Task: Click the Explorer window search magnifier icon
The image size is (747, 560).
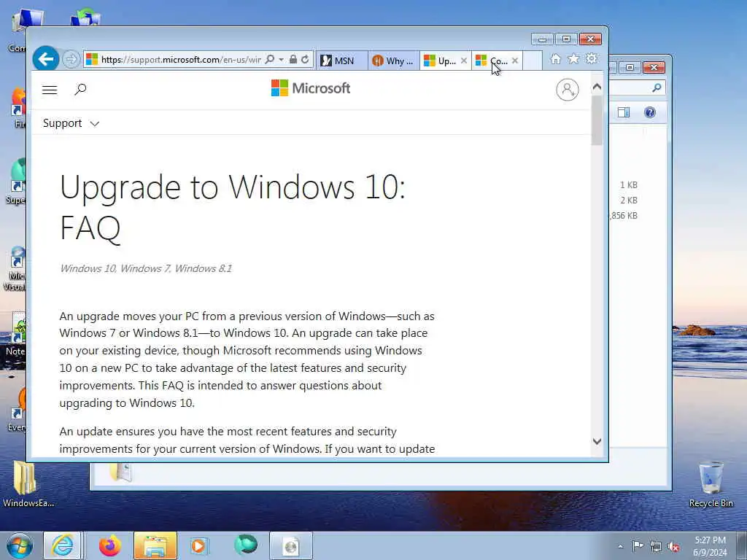Action: (657, 87)
